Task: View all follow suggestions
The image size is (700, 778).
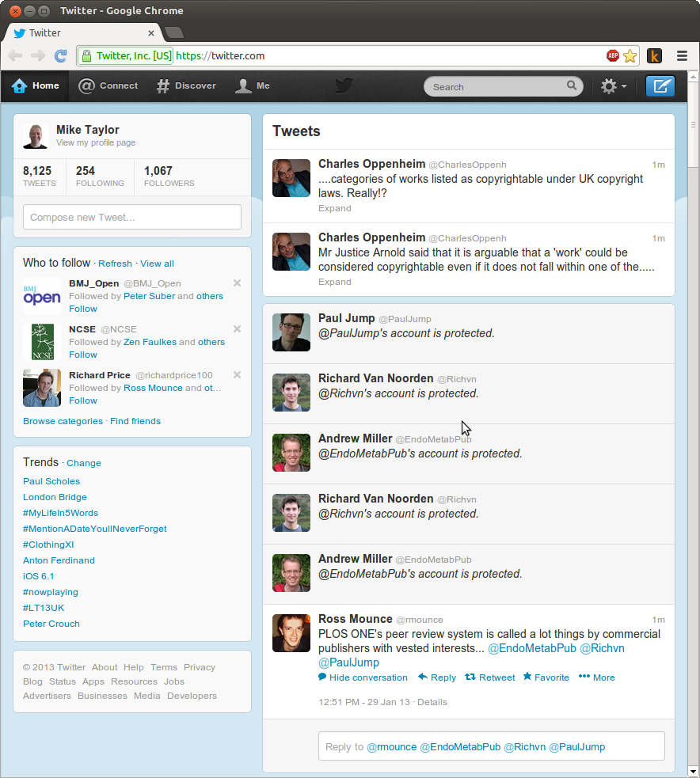Action: pyautogui.click(x=157, y=264)
